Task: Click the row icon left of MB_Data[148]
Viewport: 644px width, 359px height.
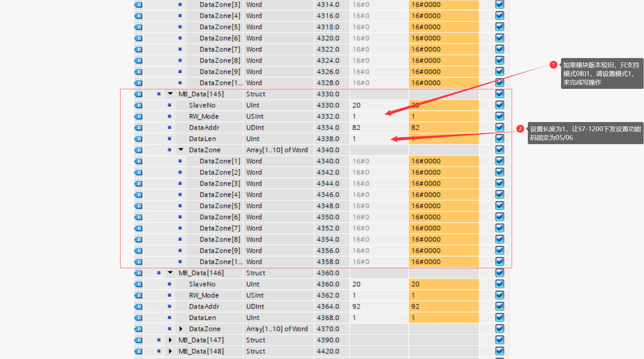Action: (x=138, y=351)
